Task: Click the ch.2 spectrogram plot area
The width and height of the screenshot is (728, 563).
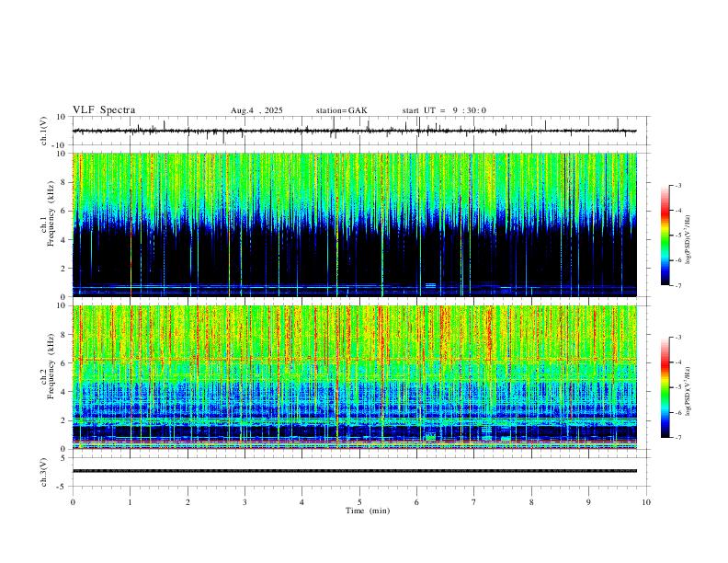Action: click(x=354, y=377)
